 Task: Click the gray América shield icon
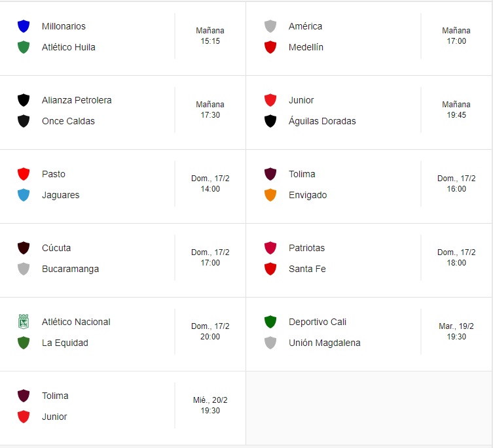[270, 26]
